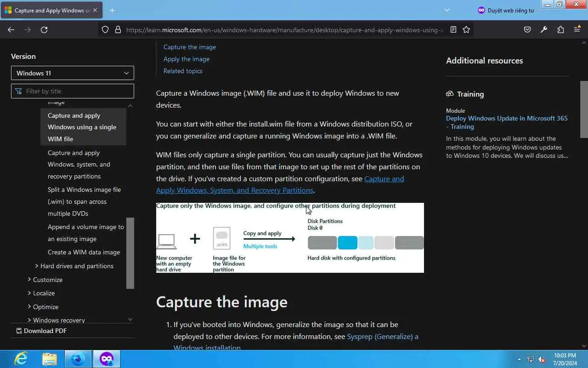Click the page vertical scrollbar thumb

tap(584, 109)
